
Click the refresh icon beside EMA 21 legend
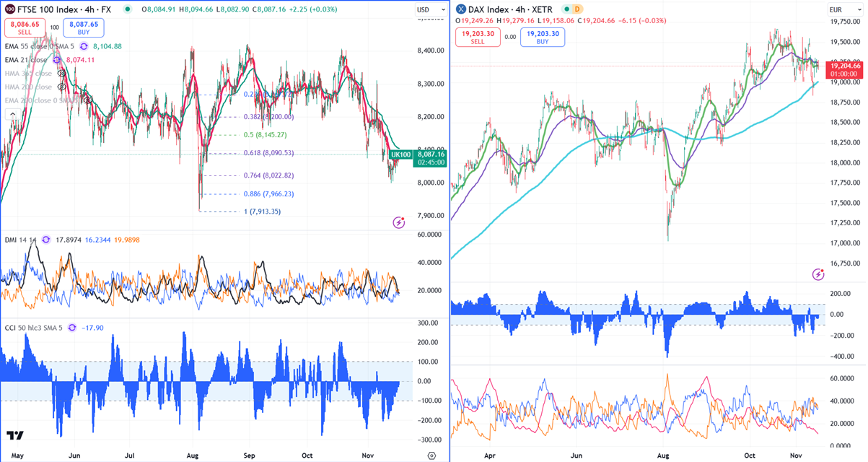pyautogui.click(x=56, y=60)
